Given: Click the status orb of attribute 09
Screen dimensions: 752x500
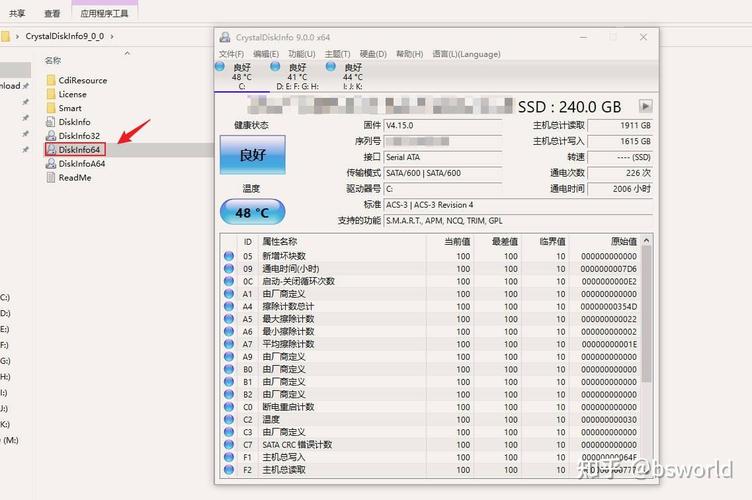Looking at the screenshot, I should [229, 268].
